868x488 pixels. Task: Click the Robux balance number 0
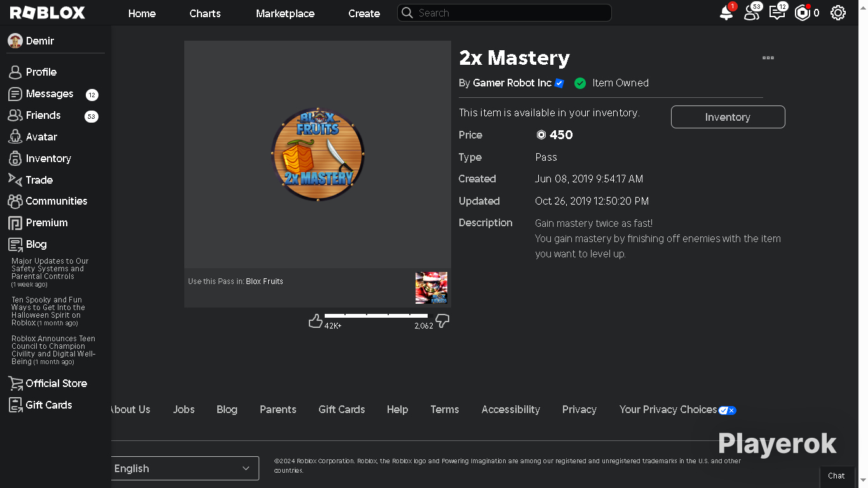pyautogui.click(x=817, y=13)
